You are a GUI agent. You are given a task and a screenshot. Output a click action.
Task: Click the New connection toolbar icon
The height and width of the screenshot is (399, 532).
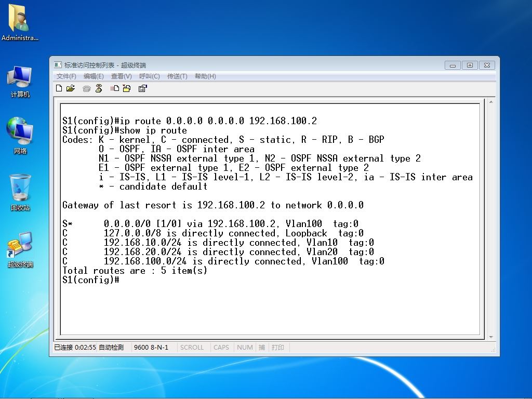tap(59, 88)
